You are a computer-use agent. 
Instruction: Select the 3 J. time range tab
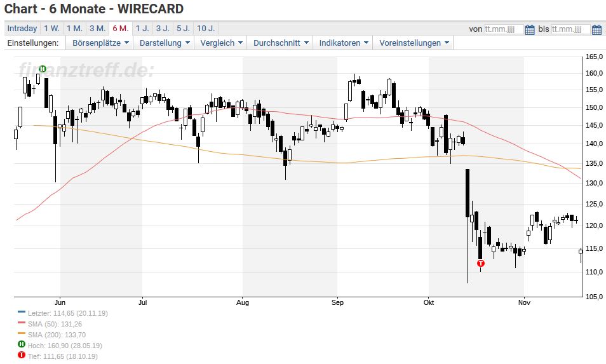(x=163, y=29)
